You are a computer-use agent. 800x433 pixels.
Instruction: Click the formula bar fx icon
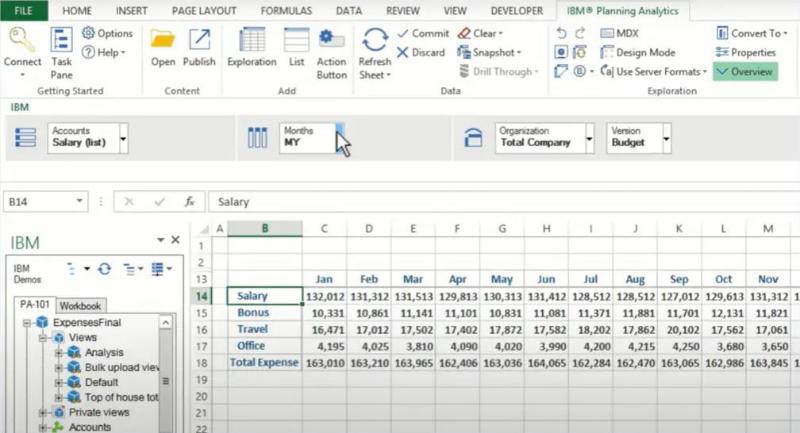189,202
